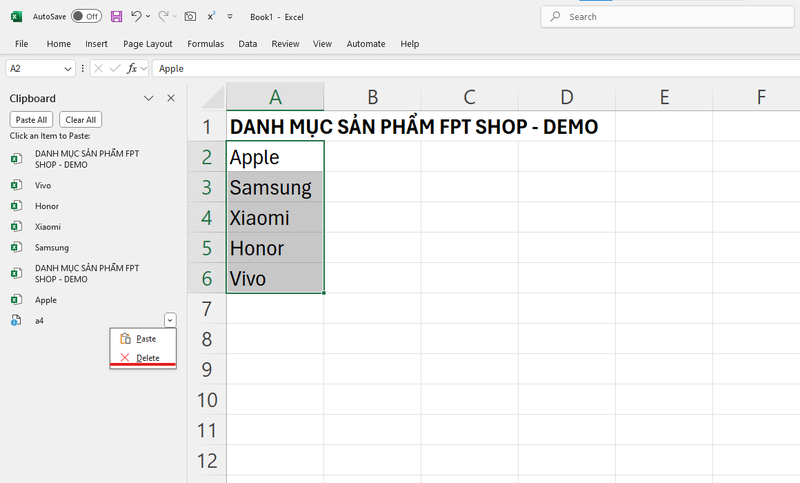
Task: Click Excel icon beside Samsung clipboard item
Action: tap(16, 247)
